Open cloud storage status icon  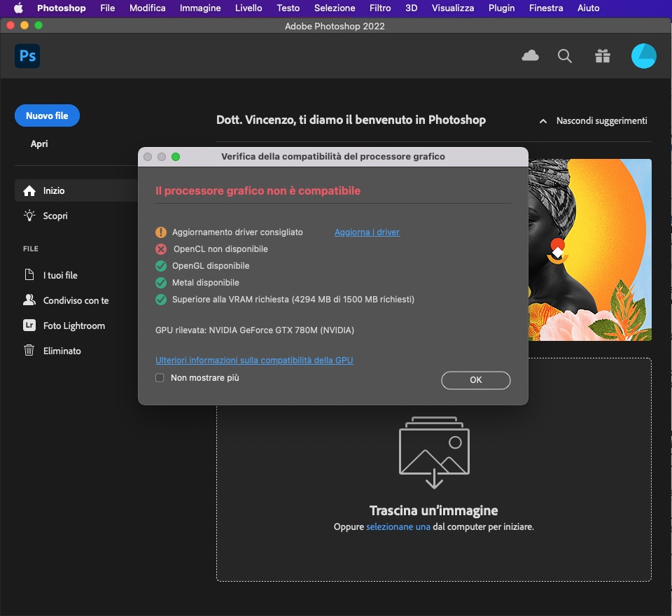(530, 56)
